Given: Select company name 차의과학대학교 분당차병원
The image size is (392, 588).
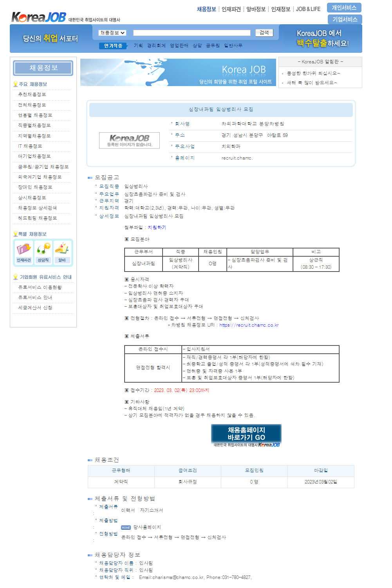Looking at the screenshot, I should tap(253, 124).
